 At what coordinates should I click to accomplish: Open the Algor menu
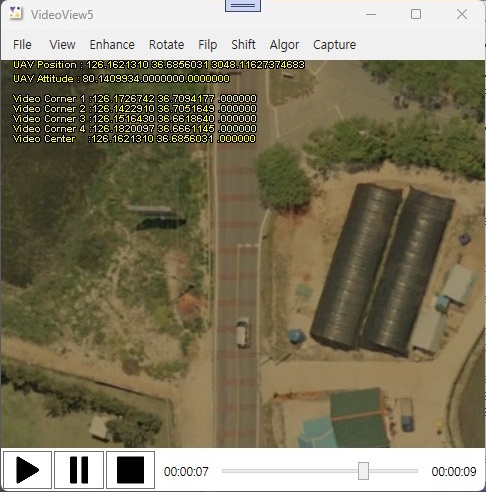pos(284,45)
